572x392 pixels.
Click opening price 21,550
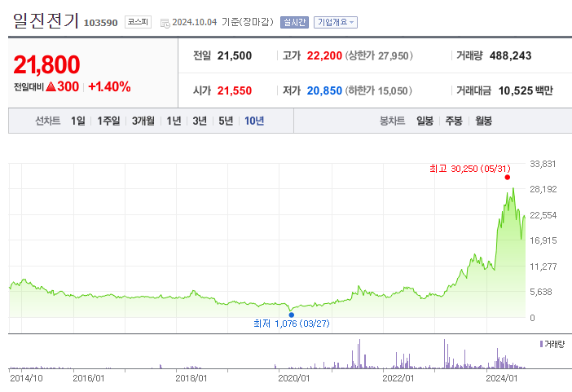coord(235,90)
